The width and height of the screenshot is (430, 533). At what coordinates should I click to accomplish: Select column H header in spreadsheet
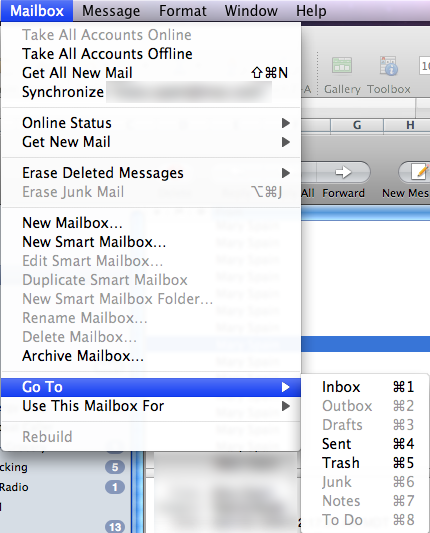[410, 125]
